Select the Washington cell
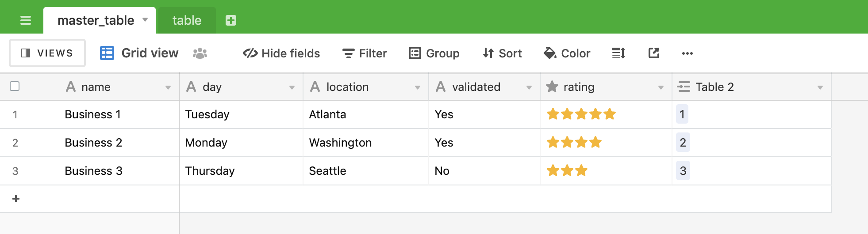The image size is (868, 234). 366,143
